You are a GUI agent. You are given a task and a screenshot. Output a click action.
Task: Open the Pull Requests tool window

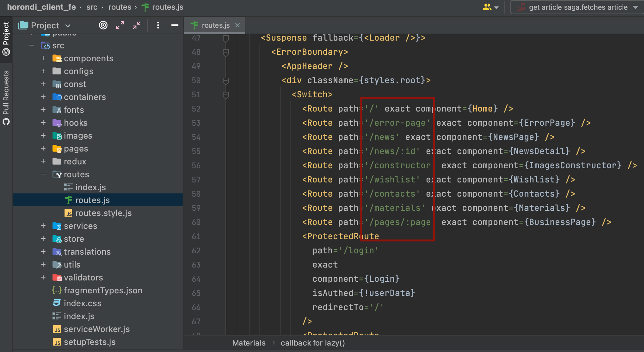pyautogui.click(x=6, y=90)
